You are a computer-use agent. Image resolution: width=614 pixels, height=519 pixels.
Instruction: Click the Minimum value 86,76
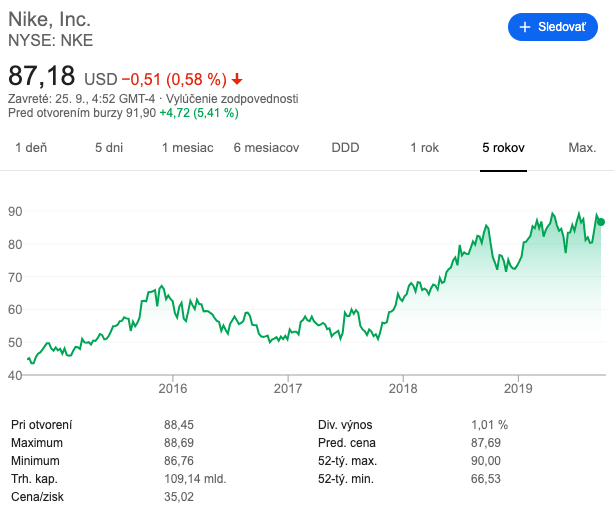click(x=179, y=461)
